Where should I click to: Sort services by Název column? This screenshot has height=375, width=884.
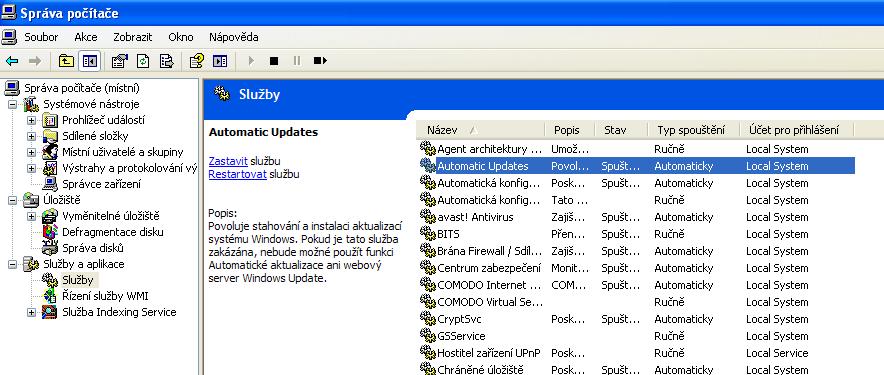tap(480, 130)
